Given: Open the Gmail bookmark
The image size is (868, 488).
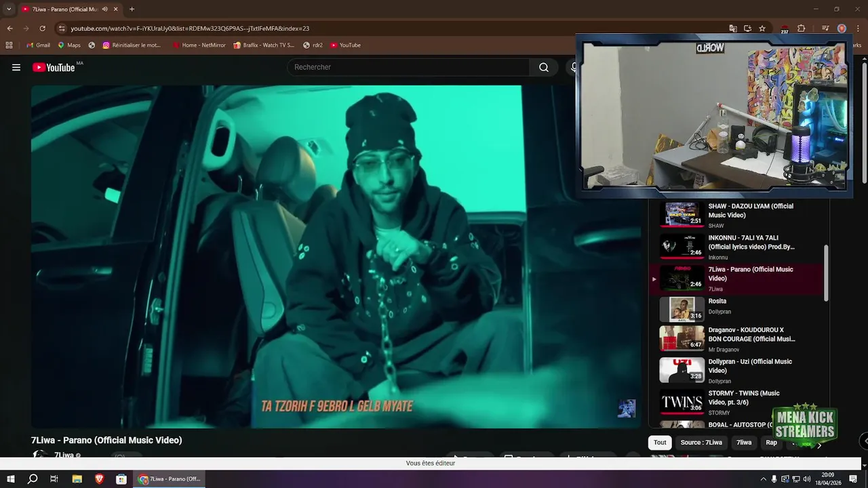Looking at the screenshot, I should tap(38, 45).
